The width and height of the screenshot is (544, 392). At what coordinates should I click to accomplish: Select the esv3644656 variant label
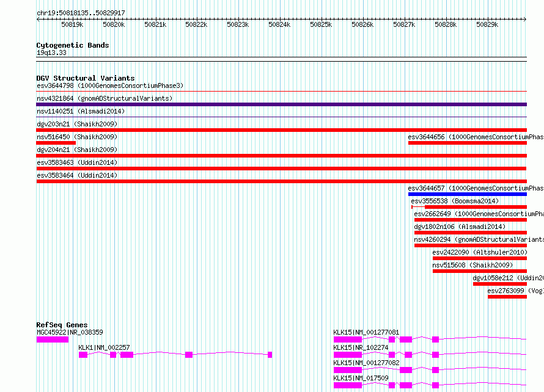[x=476, y=137]
